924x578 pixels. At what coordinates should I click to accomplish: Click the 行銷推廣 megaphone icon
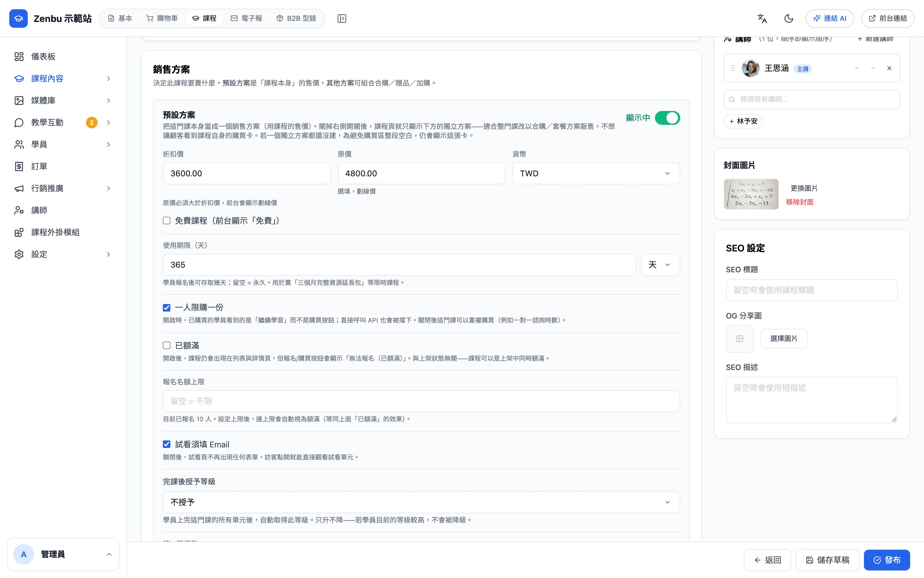pyautogui.click(x=19, y=188)
